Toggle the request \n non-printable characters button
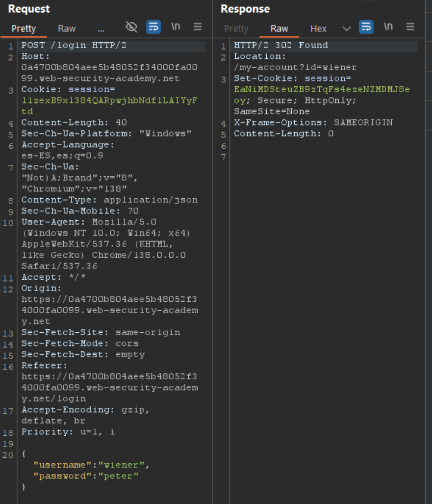 point(176,27)
